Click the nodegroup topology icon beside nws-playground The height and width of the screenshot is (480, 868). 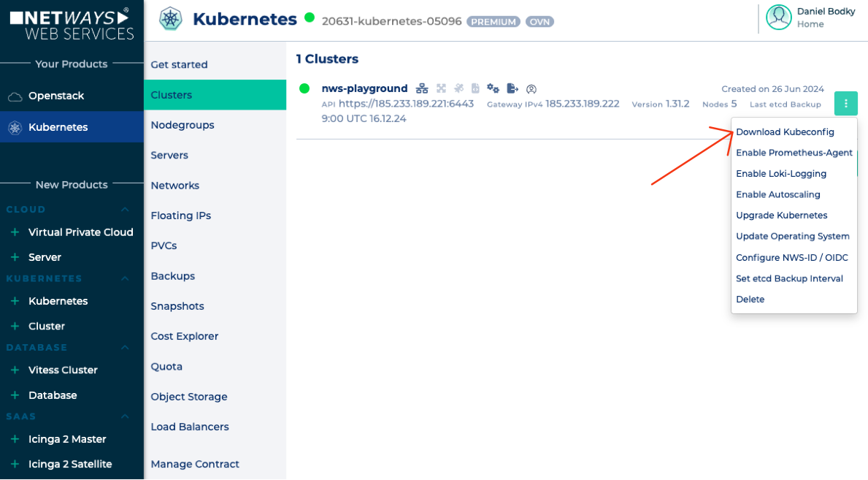[x=422, y=88]
